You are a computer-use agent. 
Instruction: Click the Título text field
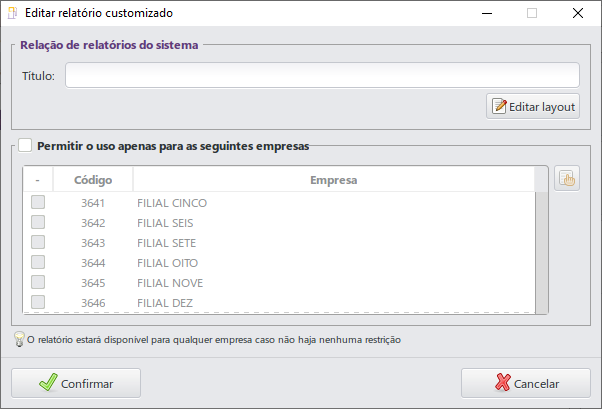(322, 76)
